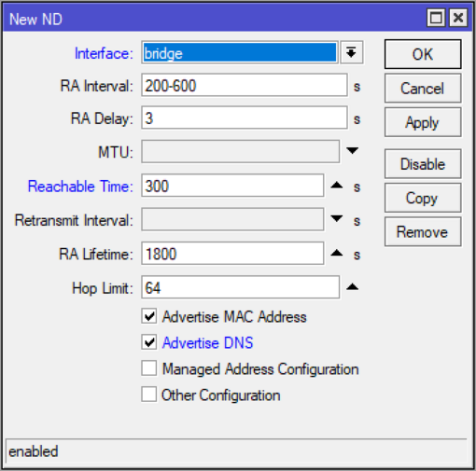Collapse the RA Lifetime field arrow

tap(337, 253)
